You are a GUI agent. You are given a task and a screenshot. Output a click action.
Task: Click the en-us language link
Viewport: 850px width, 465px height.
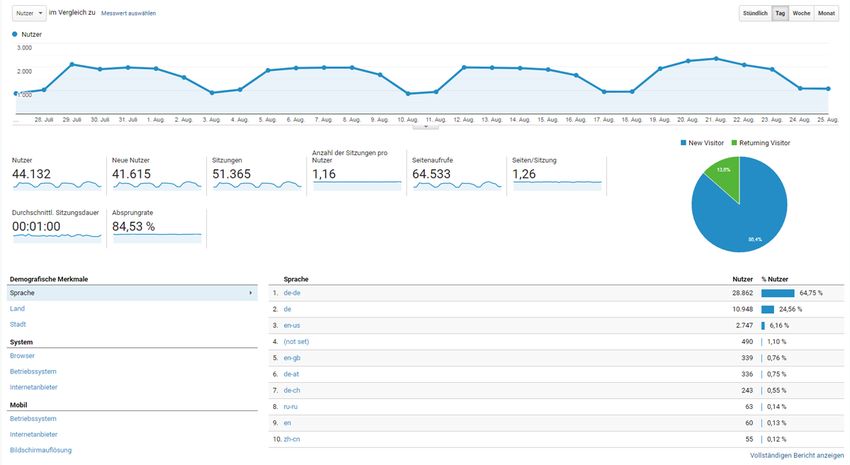pyautogui.click(x=292, y=325)
